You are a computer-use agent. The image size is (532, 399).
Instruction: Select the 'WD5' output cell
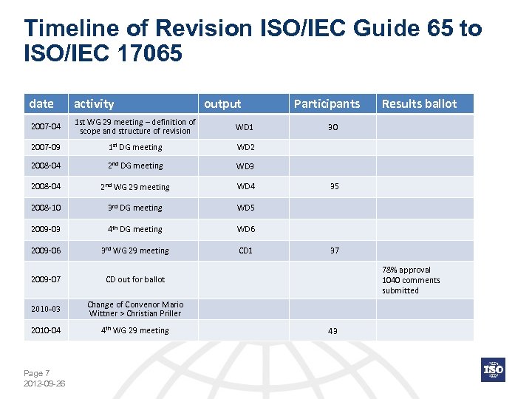pyautogui.click(x=244, y=208)
